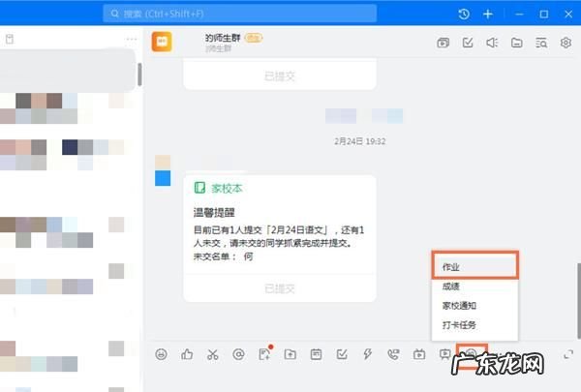The height and width of the screenshot is (392, 581).
Task: Click the plus icon to start new chat
Action: tap(488, 15)
